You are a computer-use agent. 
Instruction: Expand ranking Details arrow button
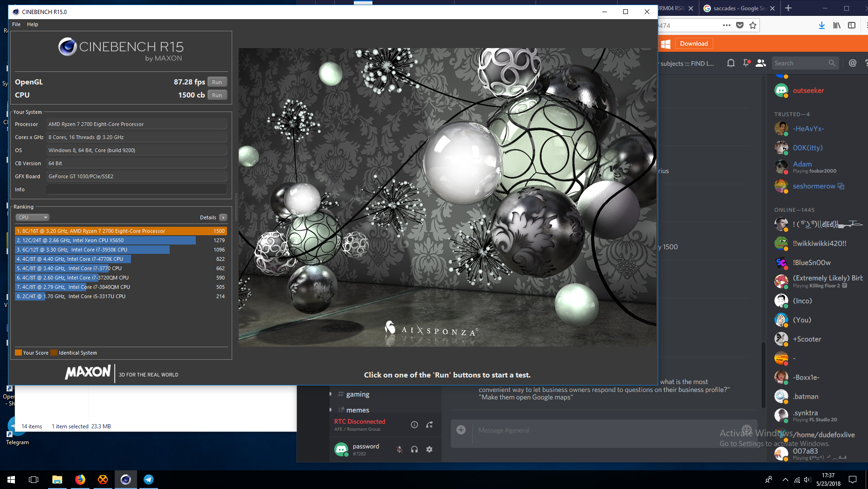[223, 217]
